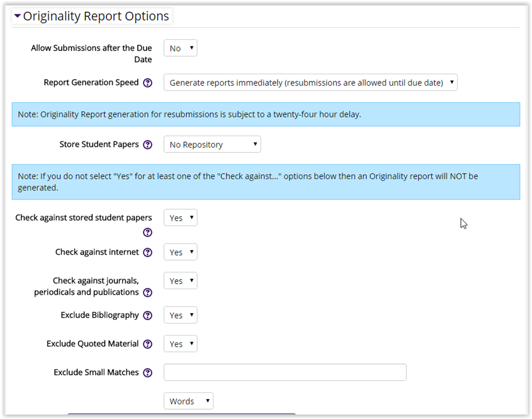Change the Exclude Quoted Material dropdown
532x419 pixels.
tap(180, 344)
